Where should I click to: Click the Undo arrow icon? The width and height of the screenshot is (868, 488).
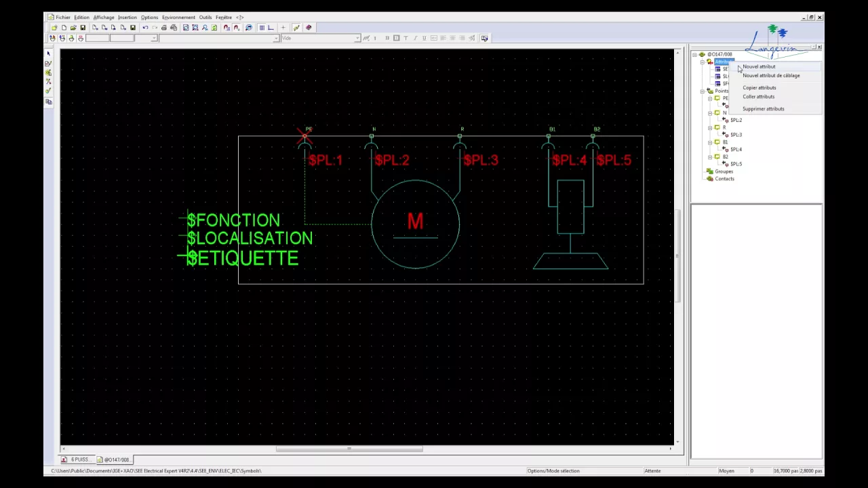click(145, 28)
